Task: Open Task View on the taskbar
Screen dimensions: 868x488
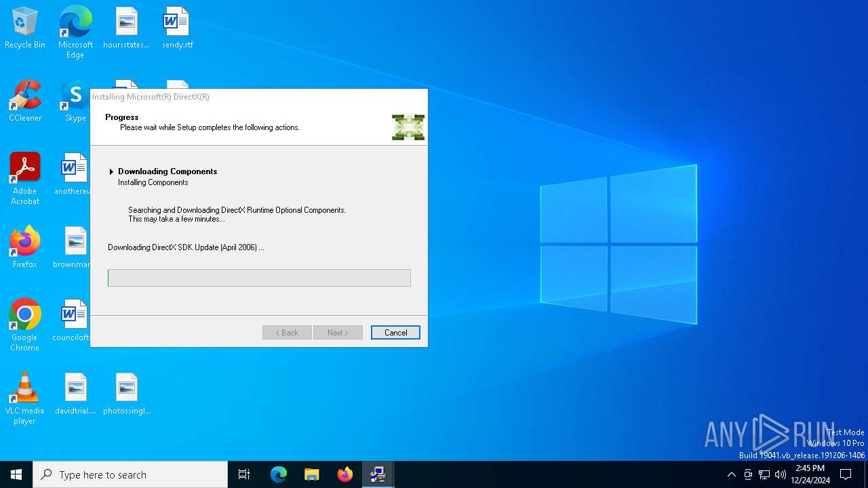Action: coord(244,474)
